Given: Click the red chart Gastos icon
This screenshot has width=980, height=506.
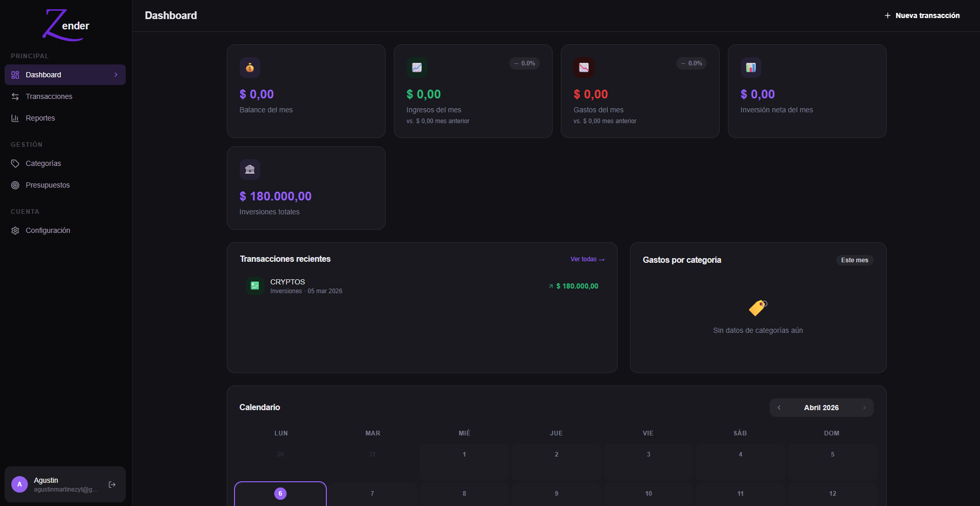Looking at the screenshot, I should (x=584, y=68).
